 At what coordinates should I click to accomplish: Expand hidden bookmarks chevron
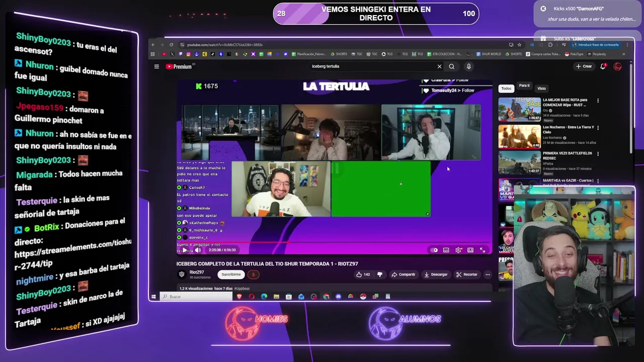(x=623, y=54)
